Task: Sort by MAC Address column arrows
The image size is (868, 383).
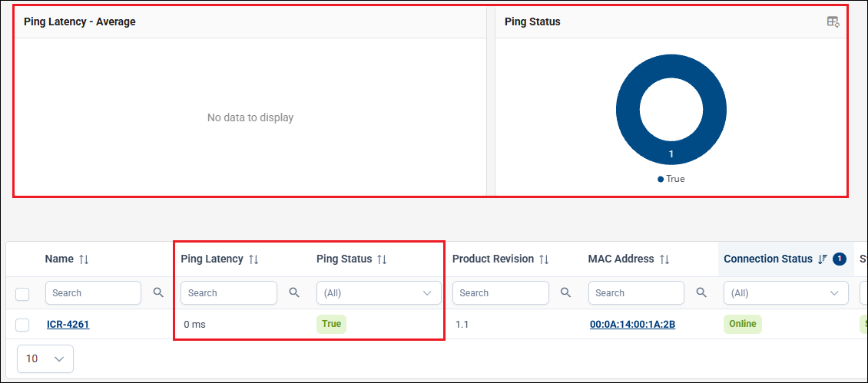Action: pos(664,259)
